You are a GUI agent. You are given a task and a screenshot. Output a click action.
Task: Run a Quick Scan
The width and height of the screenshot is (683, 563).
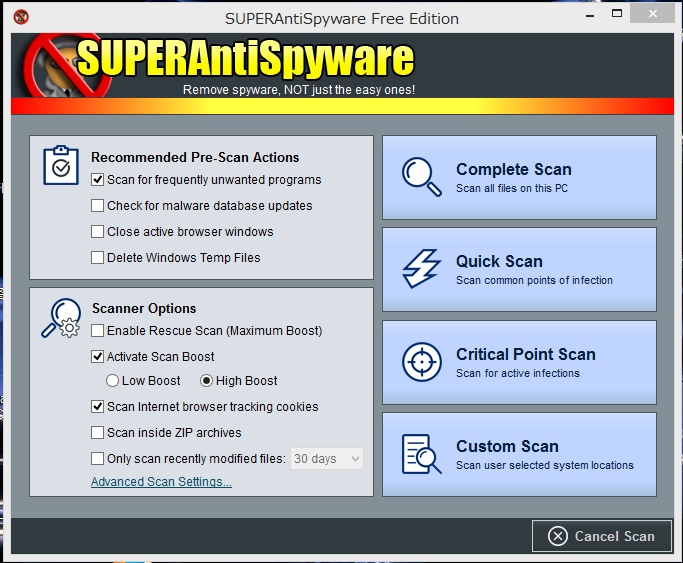click(x=519, y=269)
